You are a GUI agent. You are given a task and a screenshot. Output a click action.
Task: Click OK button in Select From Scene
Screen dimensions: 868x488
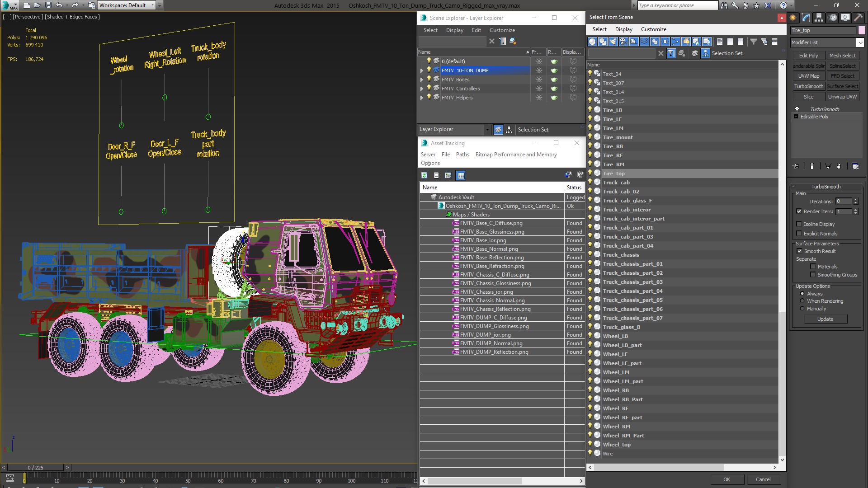(726, 479)
